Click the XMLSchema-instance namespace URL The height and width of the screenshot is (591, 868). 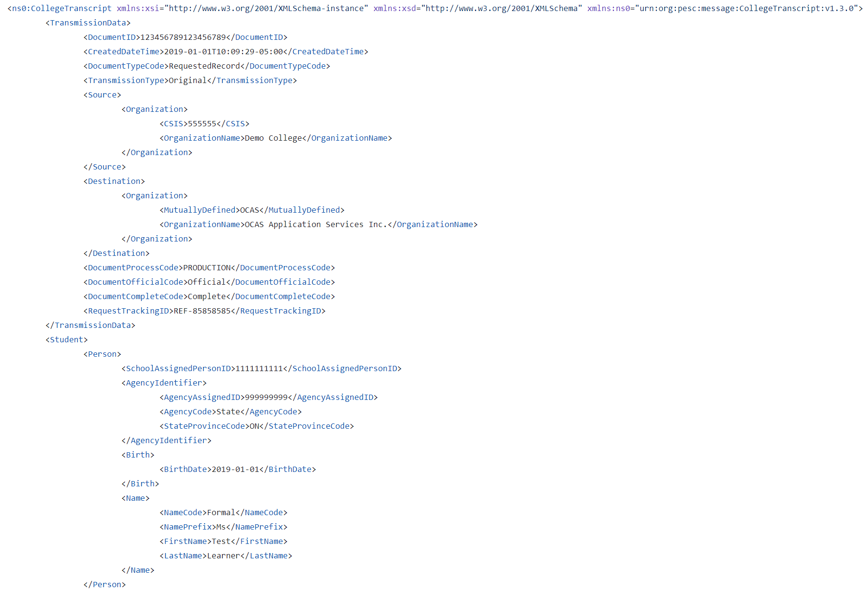(x=266, y=8)
